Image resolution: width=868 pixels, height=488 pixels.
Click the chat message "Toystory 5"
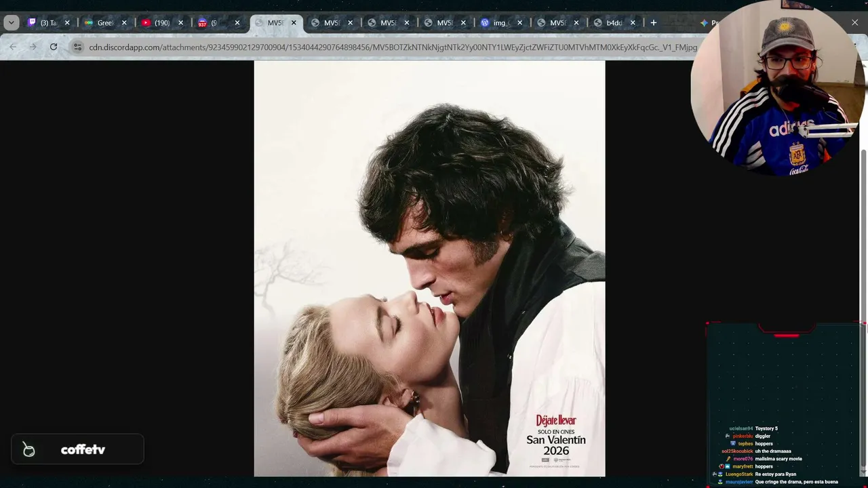click(766, 428)
